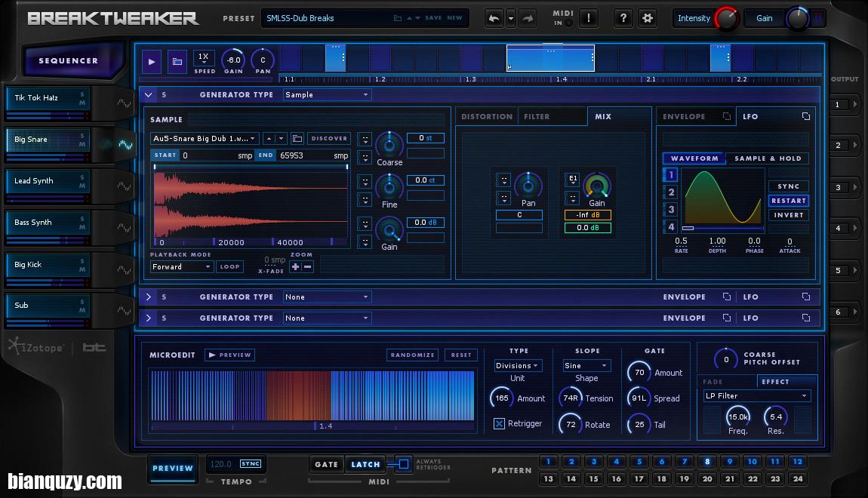Click the output 6 routing arrow
Viewport: 868px width, 498px height.
point(855,312)
